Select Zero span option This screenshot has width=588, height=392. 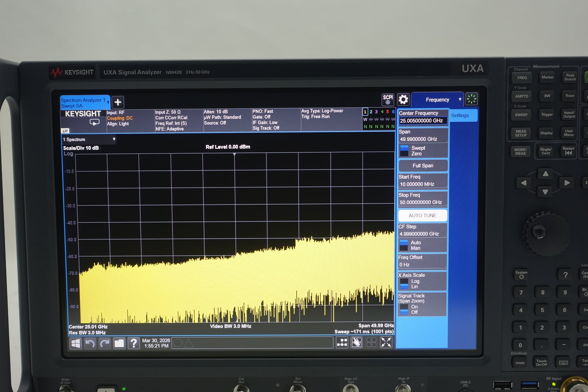[x=416, y=154]
